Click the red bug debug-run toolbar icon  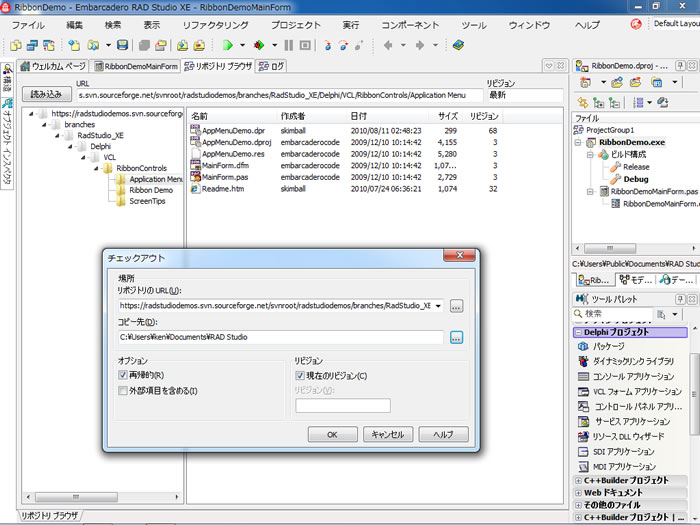tap(259, 45)
